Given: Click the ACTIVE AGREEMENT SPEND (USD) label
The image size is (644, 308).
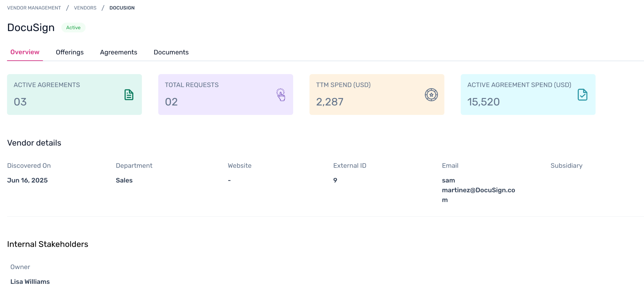Looking at the screenshot, I should [x=519, y=85].
